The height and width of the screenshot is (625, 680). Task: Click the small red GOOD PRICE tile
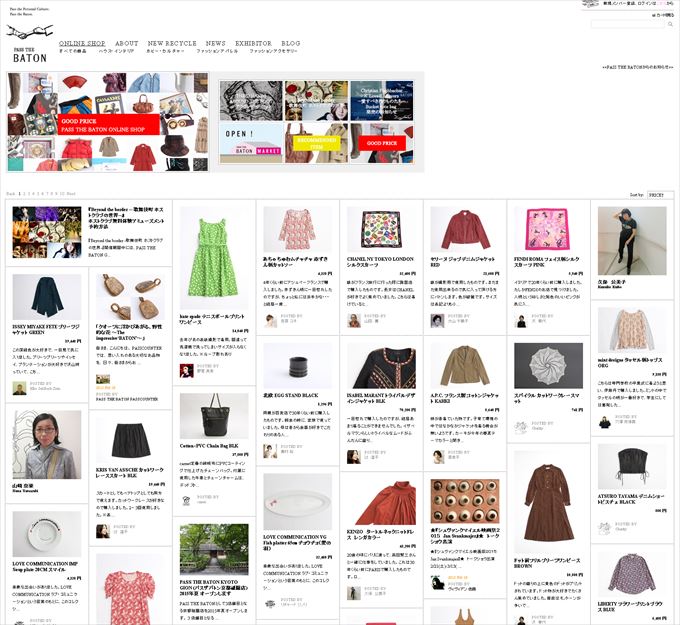382,143
